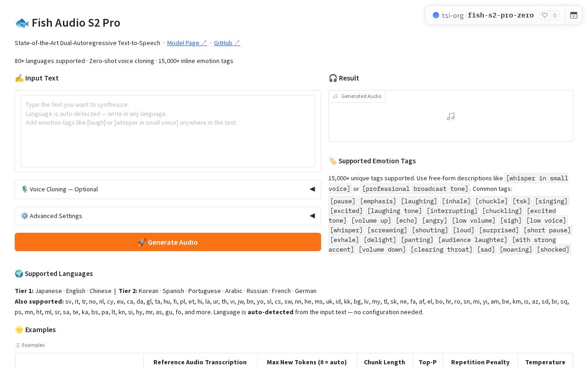Click the Generated Audio label
This screenshot has height=368, width=588.
point(361,96)
